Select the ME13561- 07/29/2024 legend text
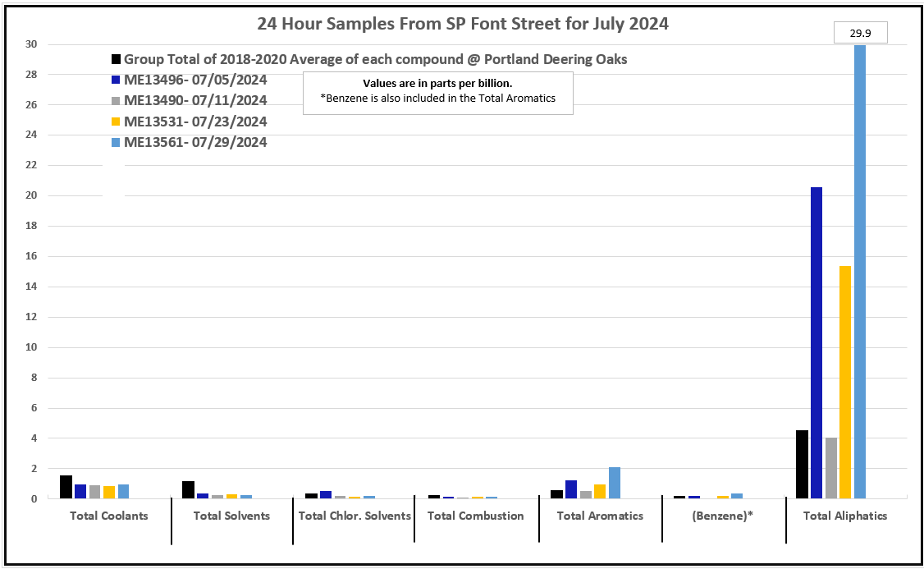924x569 pixels. coord(195,142)
